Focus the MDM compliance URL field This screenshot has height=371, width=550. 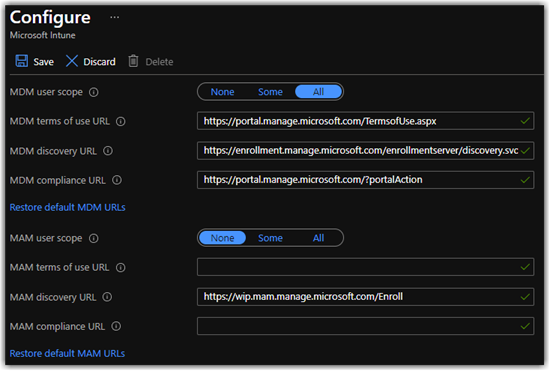(365, 180)
